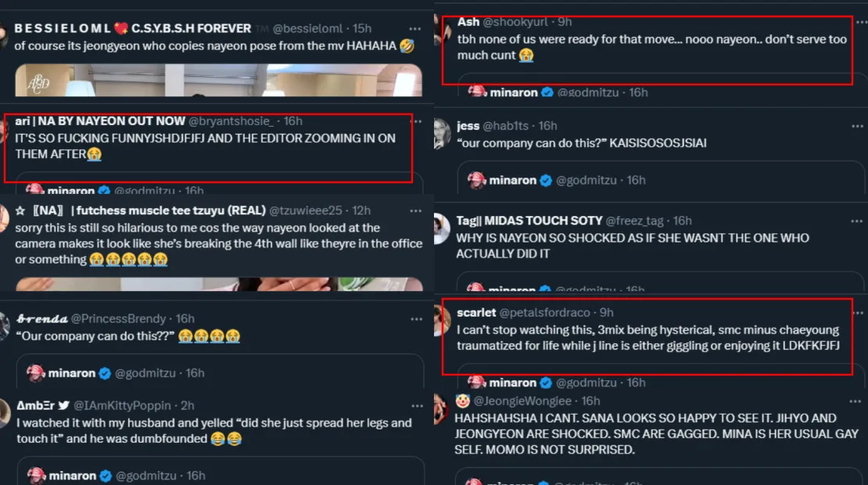Image resolution: width=868 pixels, height=485 pixels.
Task: Click verified badge in quote under Brenda's tweet
Action: (x=105, y=373)
